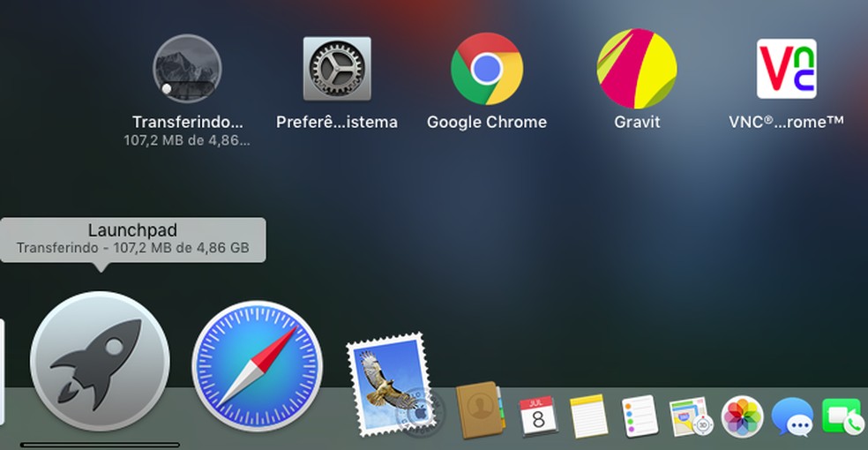Image resolution: width=868 pixels, height=450 pixels.
Task: Open Messages chat bubble icon
Action: pyautogui.click(x=793, y=418)
